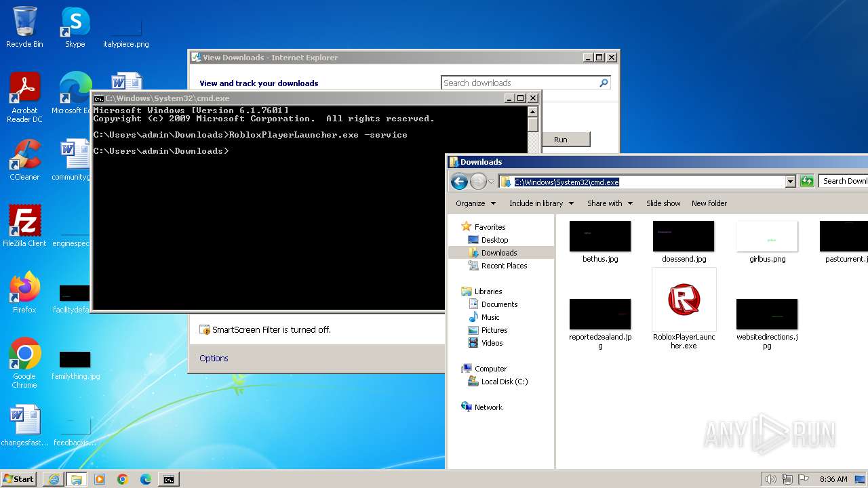Image resolution: width=868 pixels, height=488 pixels.
Task: Open Include in library dropdown
Action: (541, 203)
